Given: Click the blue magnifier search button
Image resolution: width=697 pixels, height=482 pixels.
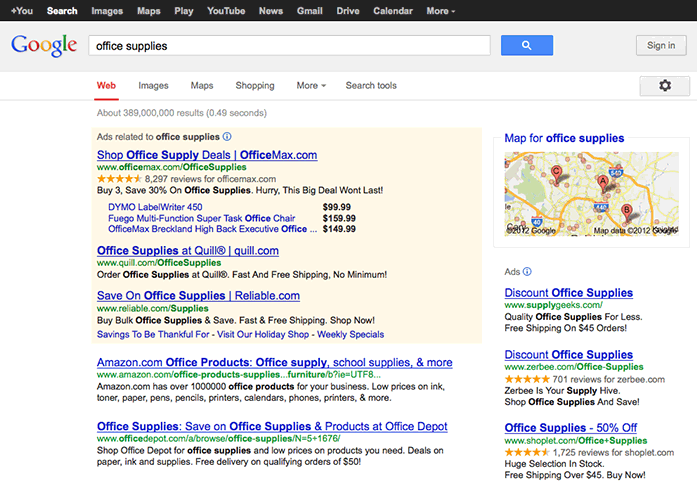Looking at the screenshot, I should coord(527,45).
